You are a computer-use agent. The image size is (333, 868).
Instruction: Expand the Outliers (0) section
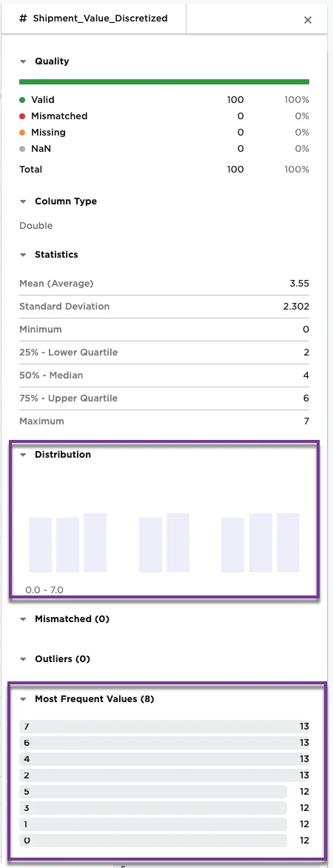point(23,659)
